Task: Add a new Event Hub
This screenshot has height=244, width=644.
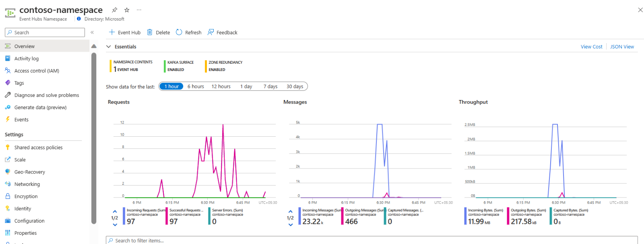Action: point(125,32)
